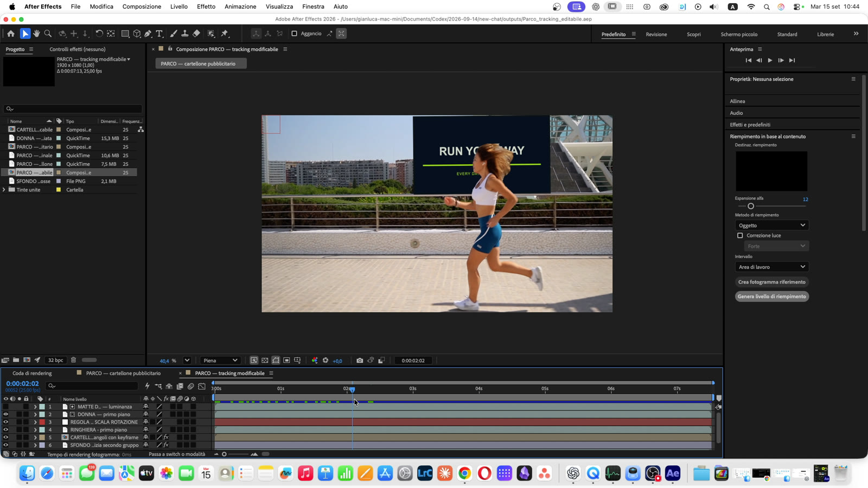The width and height of the screenshot is (868, 488).
Task: Select the Brush tool
Action: [x=174, y=34]
